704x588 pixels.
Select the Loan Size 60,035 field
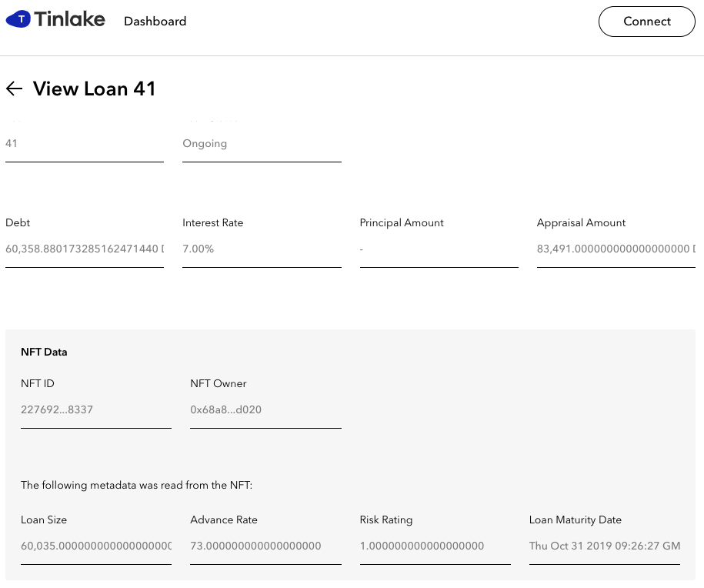[96, 546]
